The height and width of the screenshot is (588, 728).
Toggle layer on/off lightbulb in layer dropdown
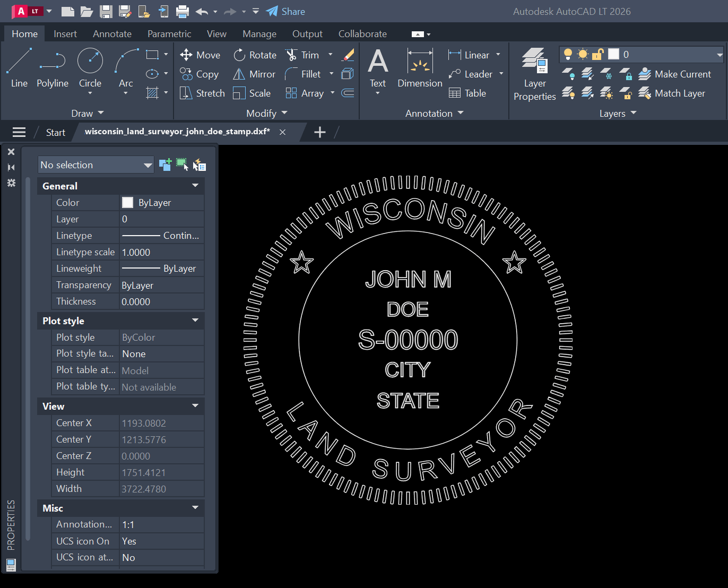click(x=568, y=54)
